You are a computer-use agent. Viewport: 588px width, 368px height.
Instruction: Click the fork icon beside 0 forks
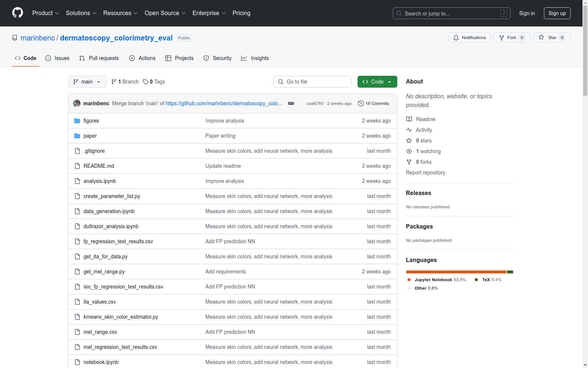pos(409,162)
